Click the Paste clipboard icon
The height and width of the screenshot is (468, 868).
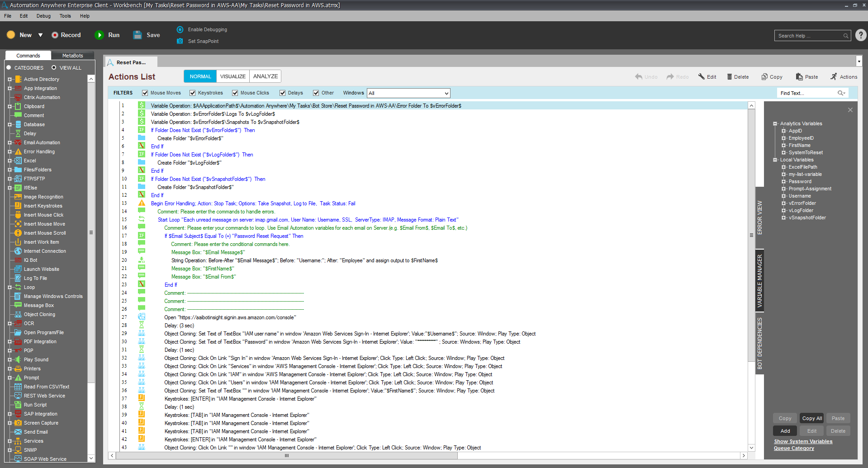point(799,77)
